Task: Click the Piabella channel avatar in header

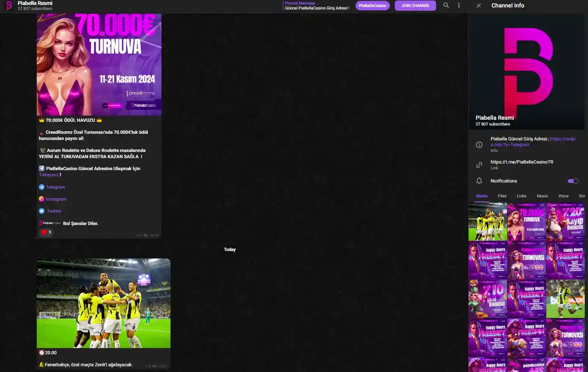Action: click(9, 6)
